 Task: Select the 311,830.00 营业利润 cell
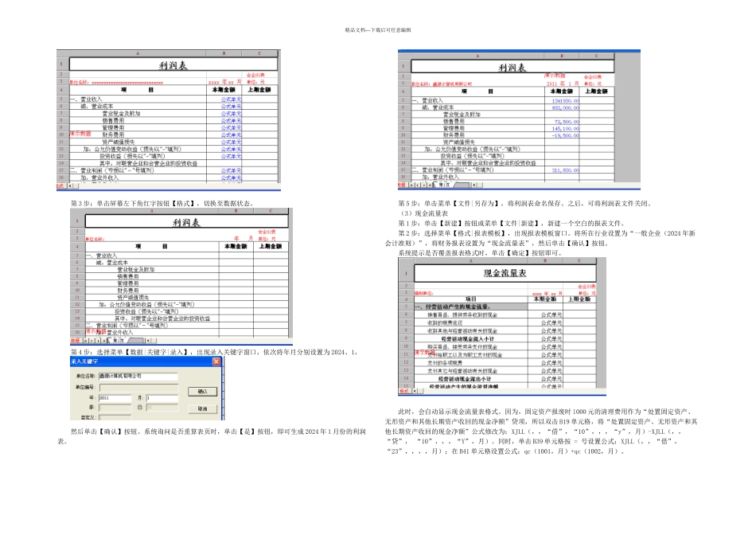562,170
